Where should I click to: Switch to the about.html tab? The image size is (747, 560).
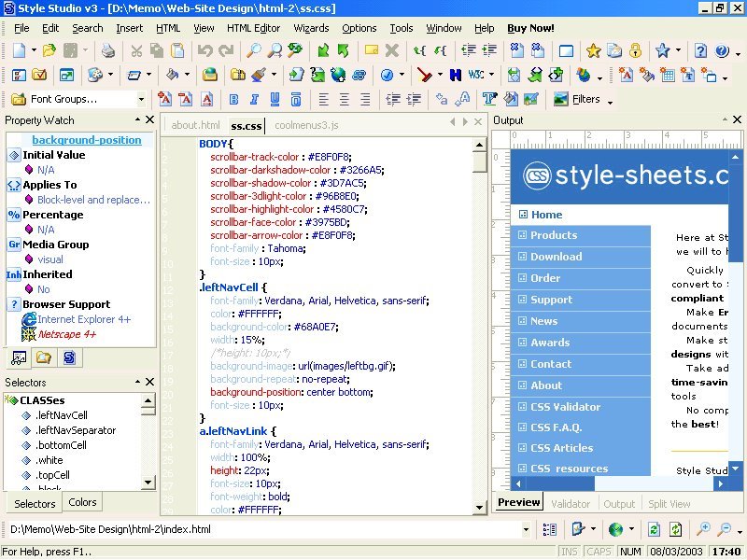[x=195, y=125]
